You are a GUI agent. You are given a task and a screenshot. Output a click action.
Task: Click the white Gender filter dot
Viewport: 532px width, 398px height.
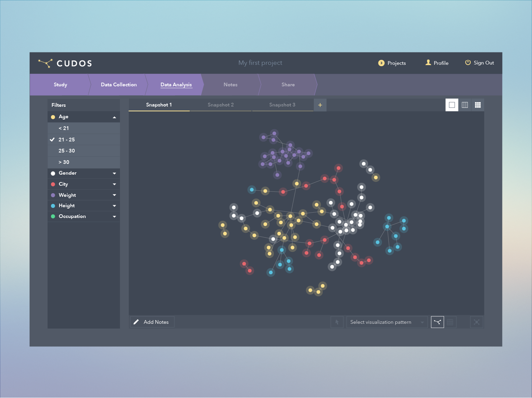53,173
